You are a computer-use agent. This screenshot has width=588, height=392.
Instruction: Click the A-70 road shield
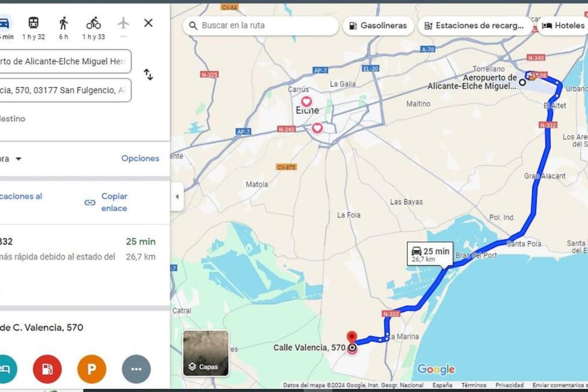tap(427, 49)
